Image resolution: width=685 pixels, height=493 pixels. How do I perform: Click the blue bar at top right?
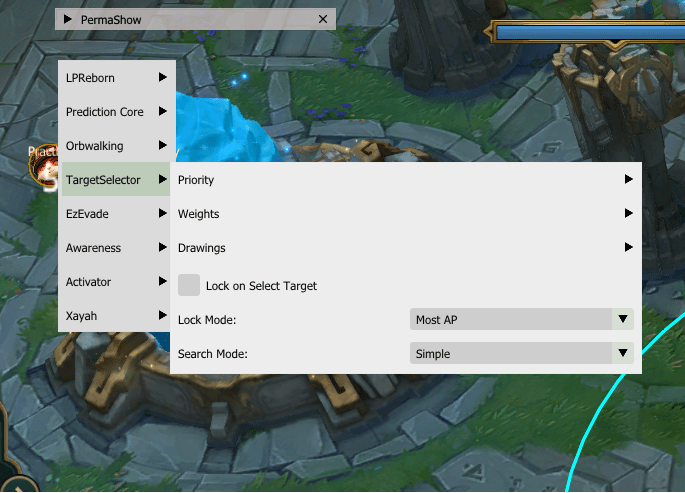pyautogui.click(x=590, y=33)
